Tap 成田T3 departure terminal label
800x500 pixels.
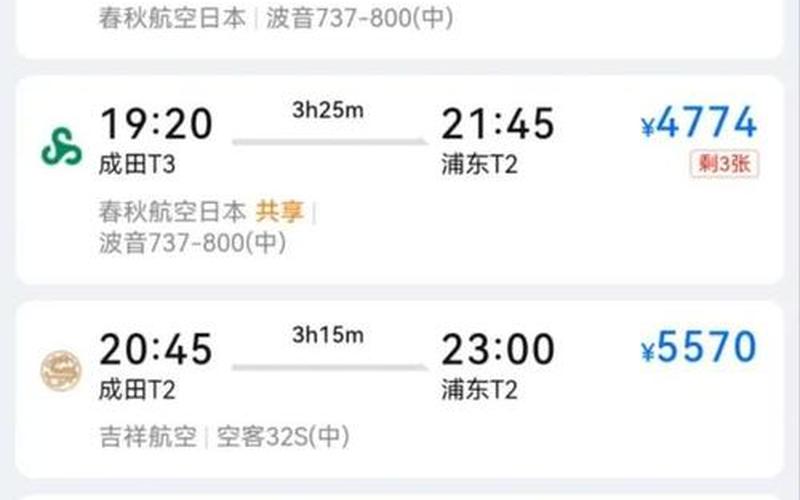(x=137, y=165)
